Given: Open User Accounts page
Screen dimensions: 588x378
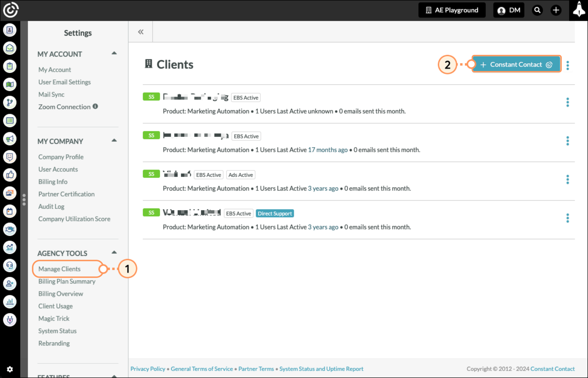Looking at the screenshot, I should pyautogui.click(x=58, y=169).
